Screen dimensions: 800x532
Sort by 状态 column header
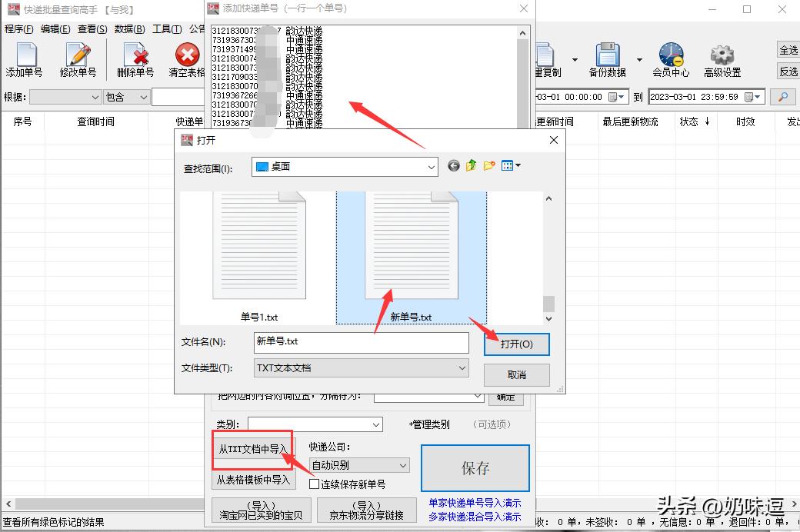point(694,121)
